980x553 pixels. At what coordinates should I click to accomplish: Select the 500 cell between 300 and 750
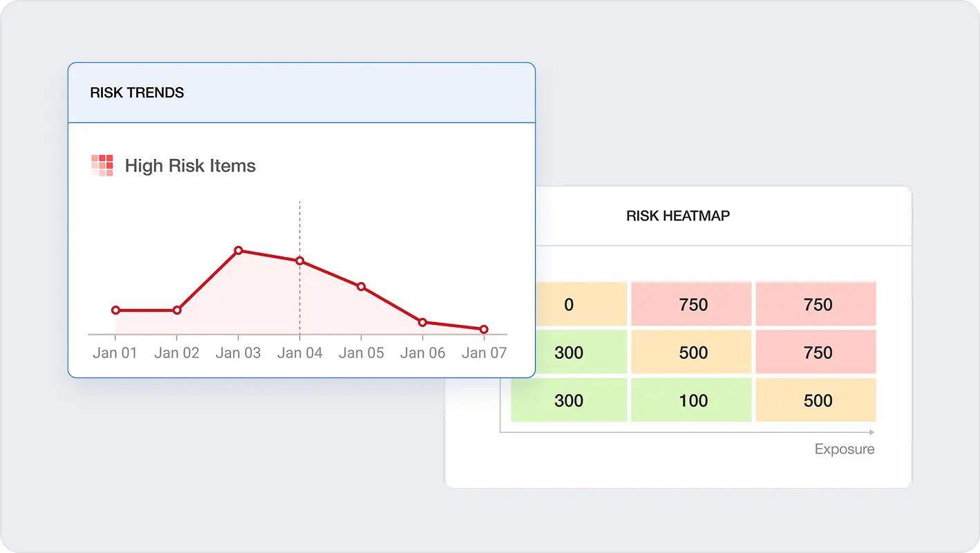click(x=691, y=352)
